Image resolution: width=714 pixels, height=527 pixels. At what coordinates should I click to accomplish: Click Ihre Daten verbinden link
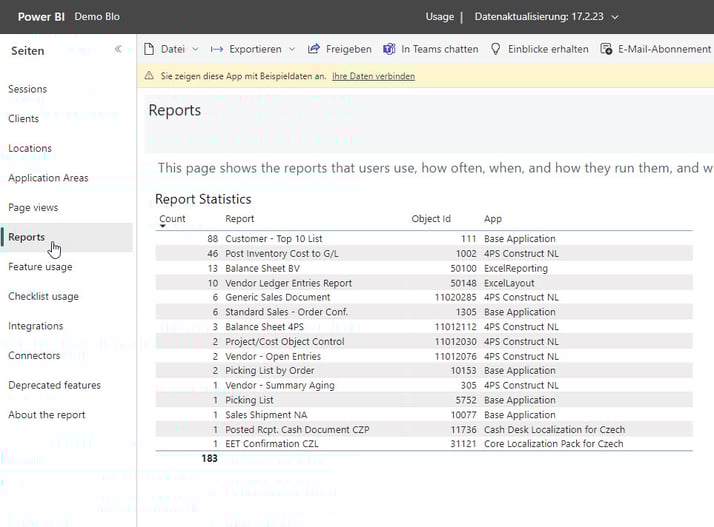tap(373, 76)
